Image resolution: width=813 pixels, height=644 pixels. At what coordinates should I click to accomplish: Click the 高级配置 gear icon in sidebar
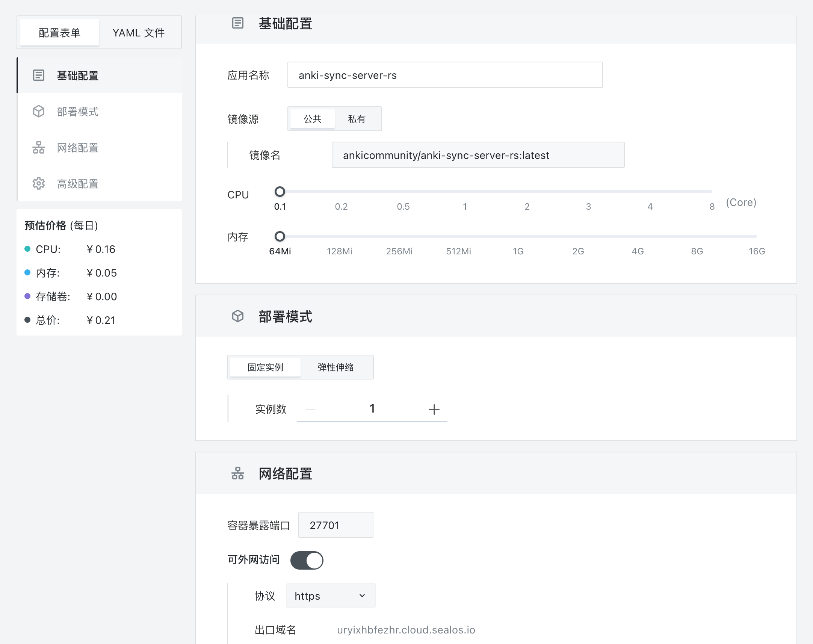38,184
